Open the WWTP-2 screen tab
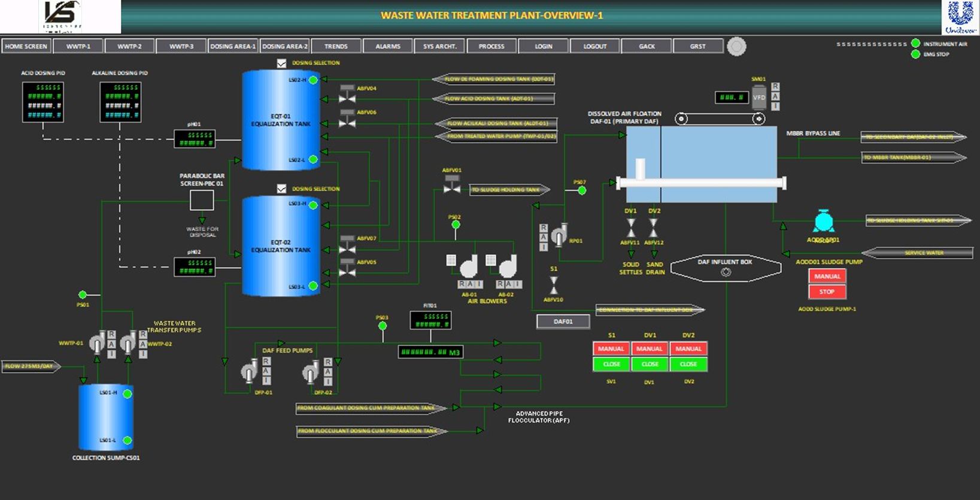The height and width of the screenshot is (500, 980). click(x=129, y=46)
